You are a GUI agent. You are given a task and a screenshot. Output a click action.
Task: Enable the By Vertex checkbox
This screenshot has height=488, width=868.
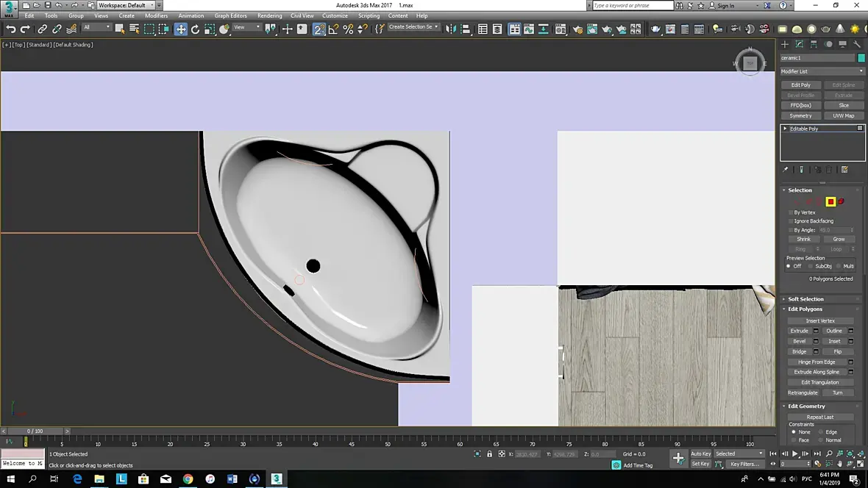(x=791, y=212)
